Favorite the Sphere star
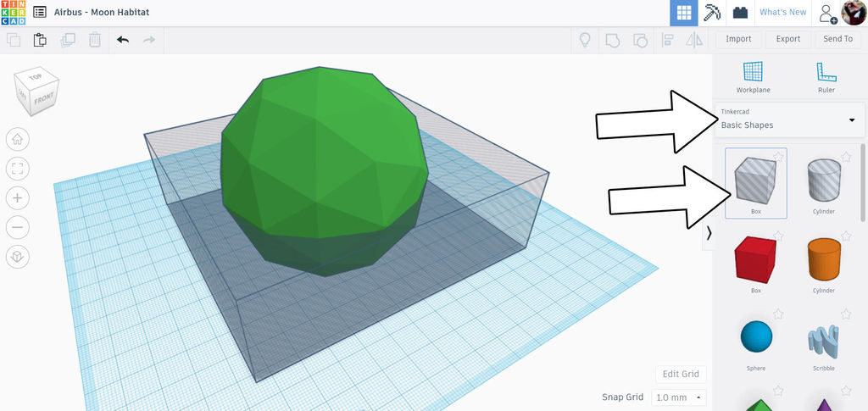The height and width of the screenshot is (411, 868). coord(778,314)
